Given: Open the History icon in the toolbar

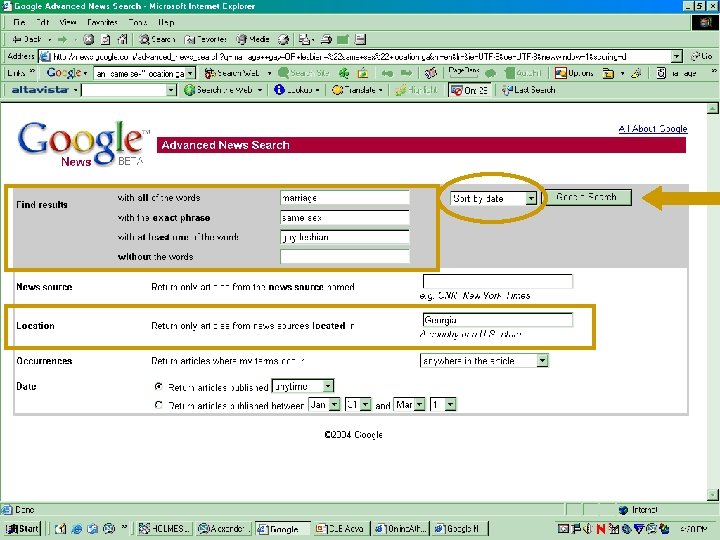Looking at the screenshot, I should 283,39.
